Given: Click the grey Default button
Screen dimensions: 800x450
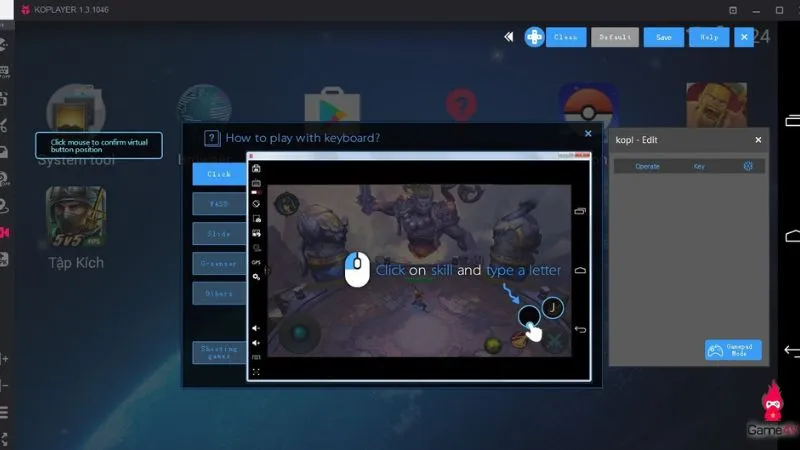Looking at the screenshot, I should (615, 37).
